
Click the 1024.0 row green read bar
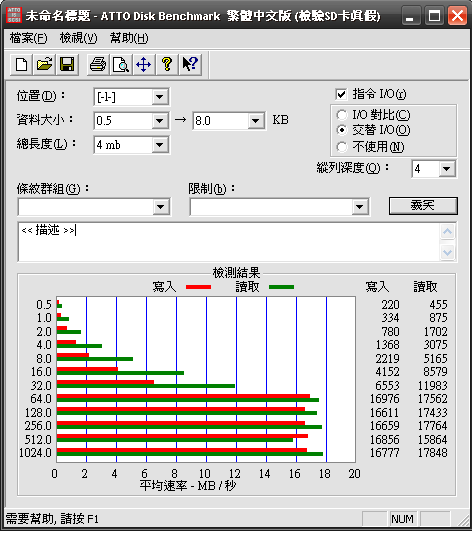click(190, 454)
